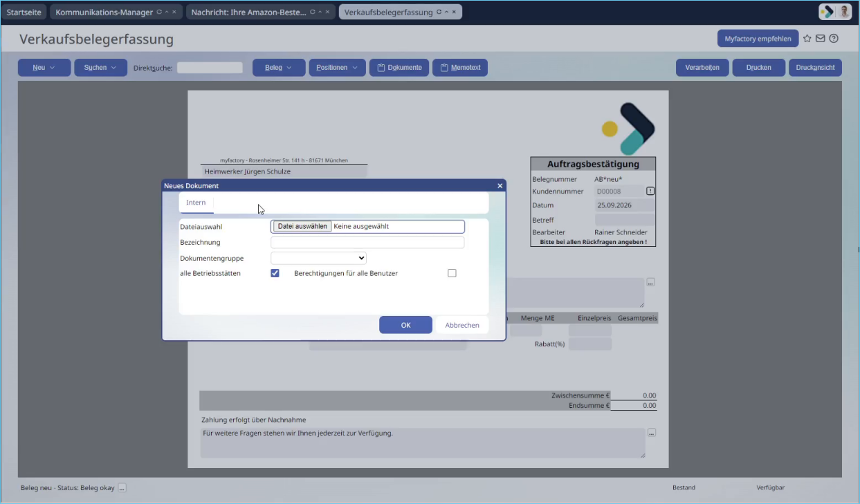Expand the Beleg dropdown button

279,68
